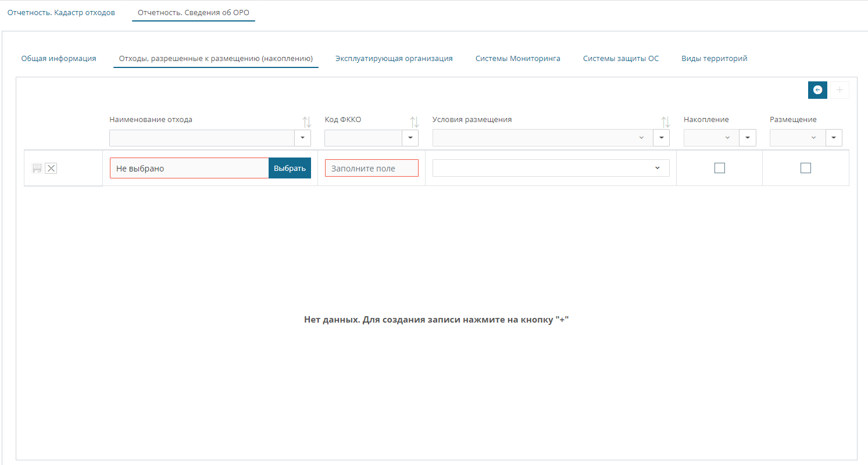Click the save row floppy disk icon
This screenshot has height=465, width=868.
[x=37, y=169]
